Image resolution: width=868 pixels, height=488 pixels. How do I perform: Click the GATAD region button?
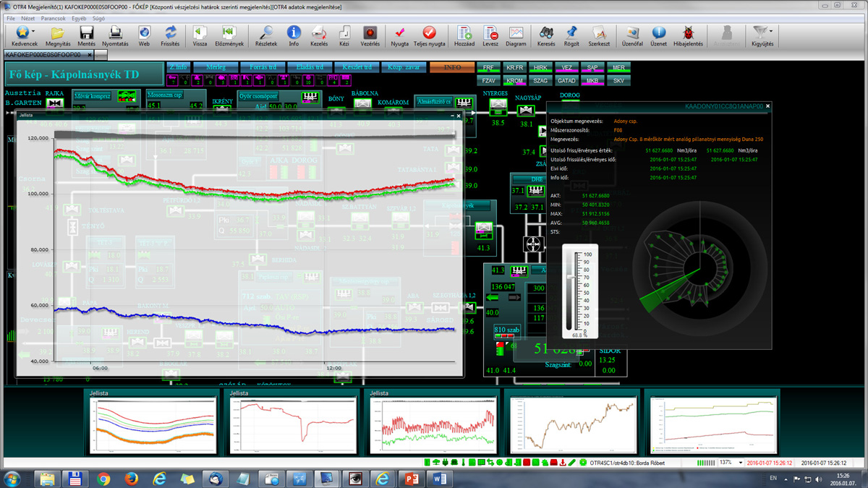[x=566, y=80]
